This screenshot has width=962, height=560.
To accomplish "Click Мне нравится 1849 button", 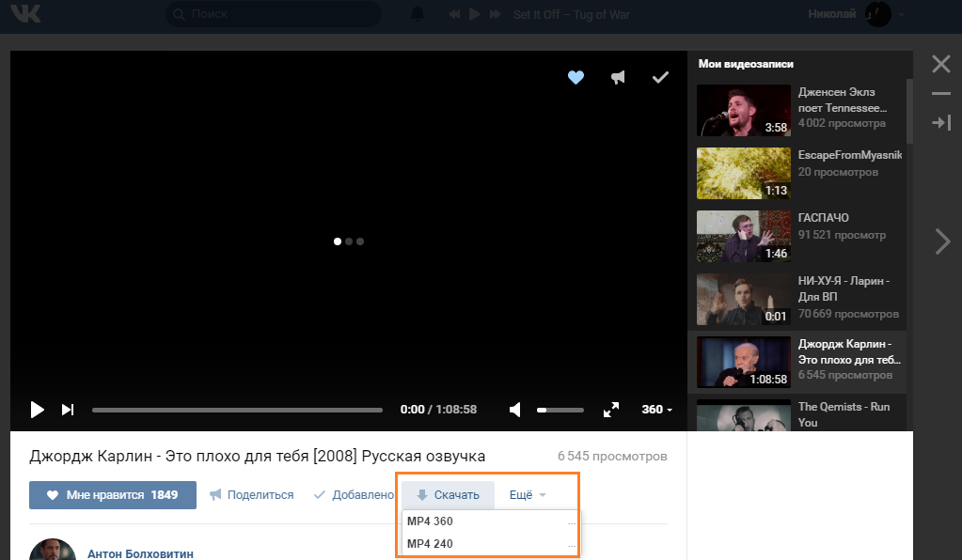I will click(113, 495).
